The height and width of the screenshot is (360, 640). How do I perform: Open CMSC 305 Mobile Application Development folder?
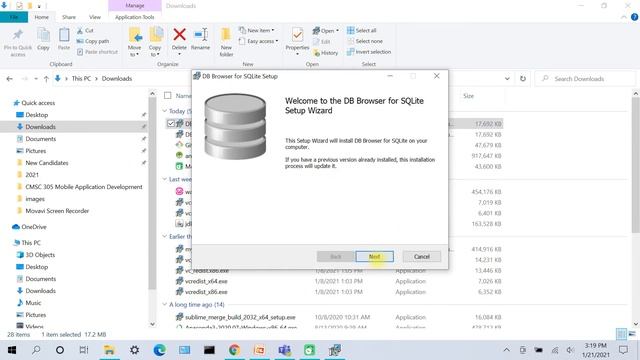(84, 187)
